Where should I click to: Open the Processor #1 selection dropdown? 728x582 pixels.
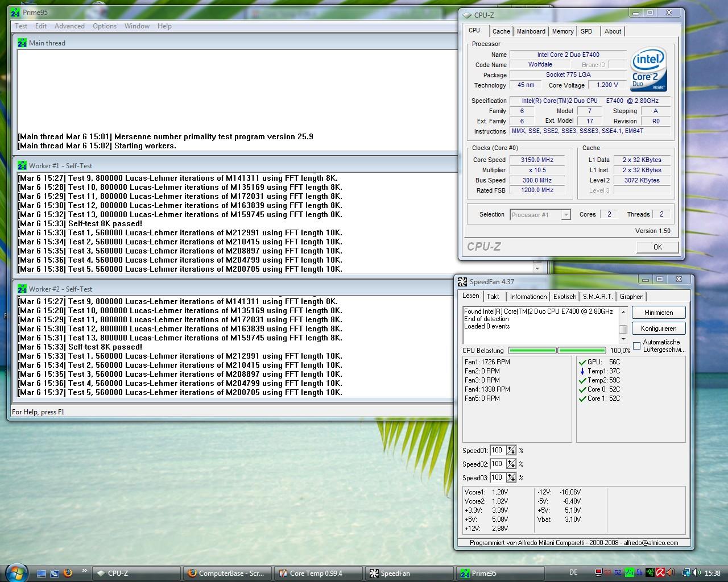pos(565,215)
